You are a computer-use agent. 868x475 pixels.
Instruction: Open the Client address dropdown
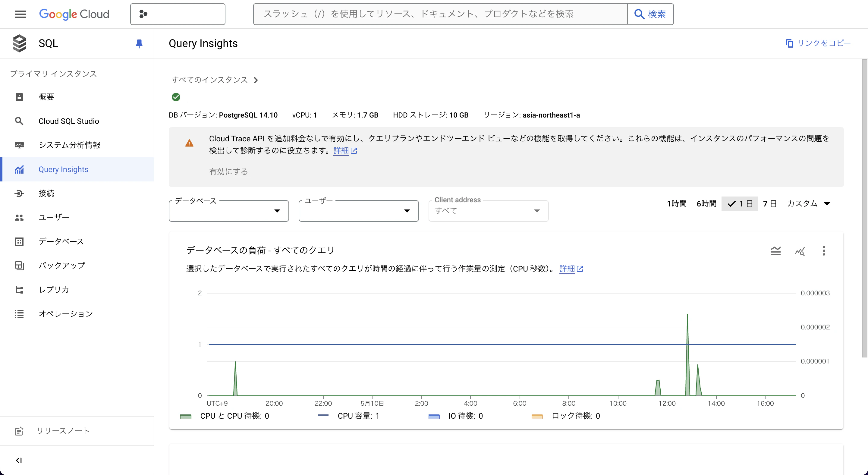click(488, 211)
